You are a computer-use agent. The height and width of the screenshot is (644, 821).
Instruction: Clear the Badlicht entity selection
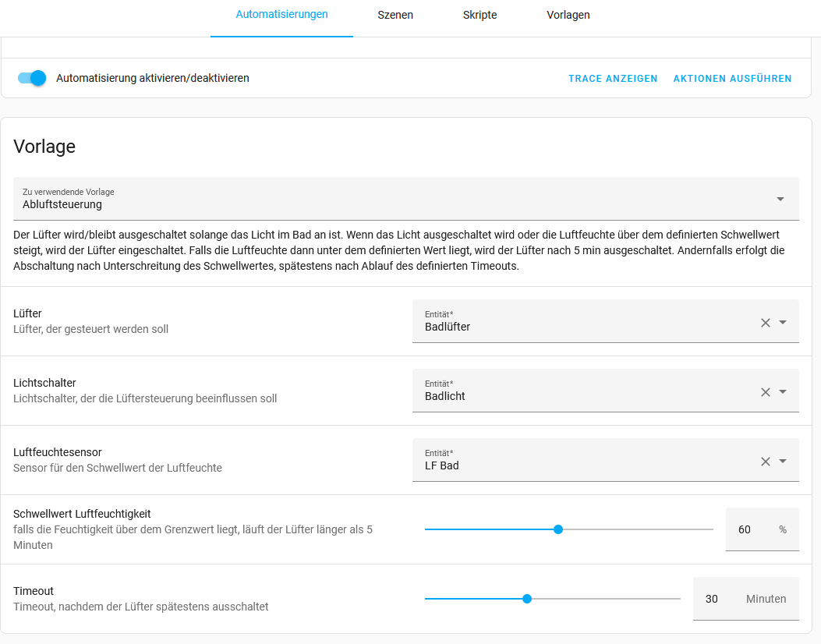click(765, 392)
